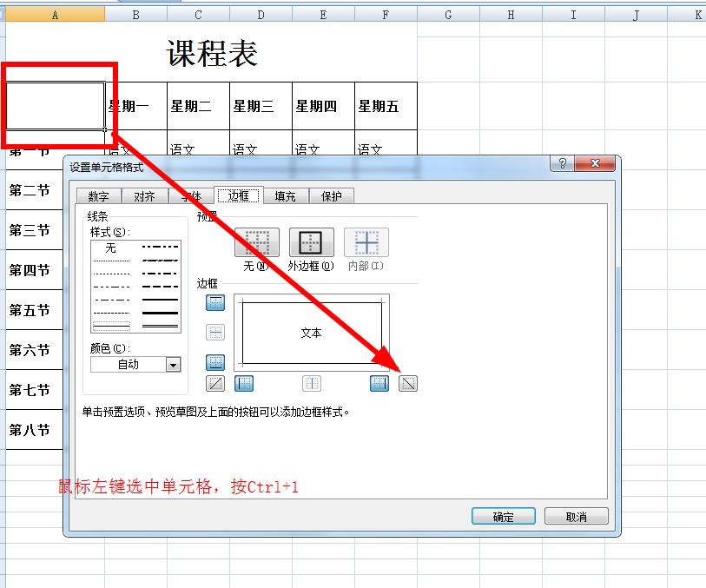Switch to the 对齐 (Alignment) tab
Viewport: 706px width, 588px height.
(x=144, y=196)
